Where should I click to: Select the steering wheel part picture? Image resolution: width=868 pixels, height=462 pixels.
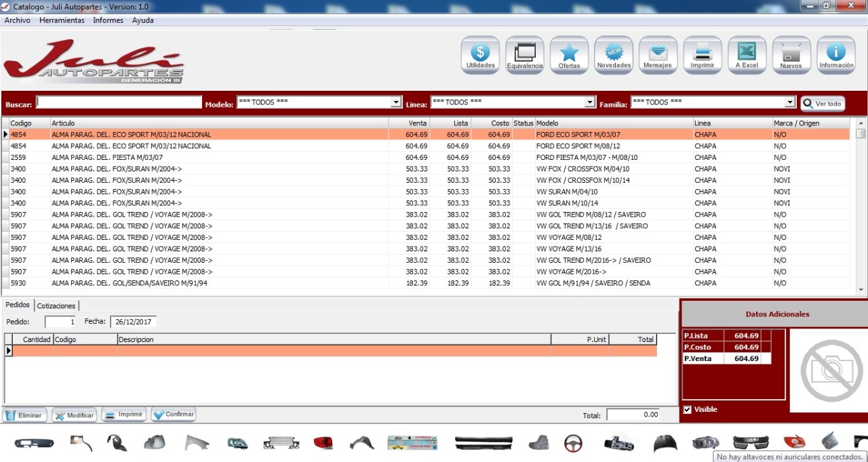tap(573, 443)
